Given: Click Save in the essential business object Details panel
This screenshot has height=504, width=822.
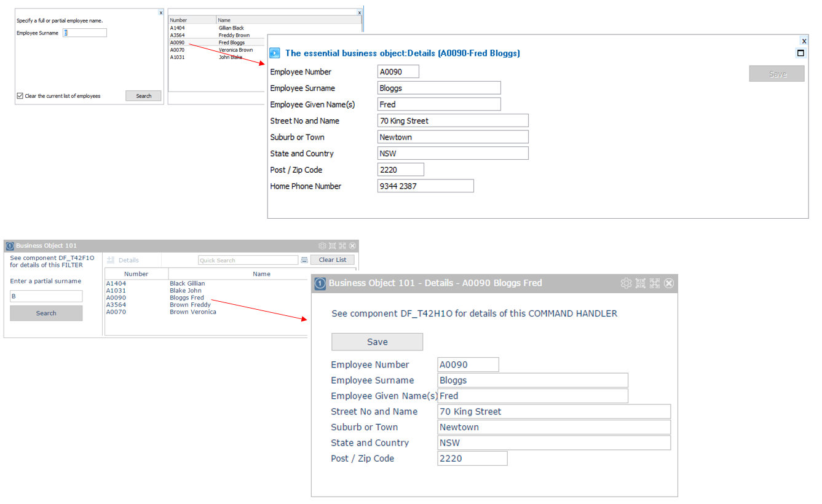Looking at the screenshot, I should 777,74.
